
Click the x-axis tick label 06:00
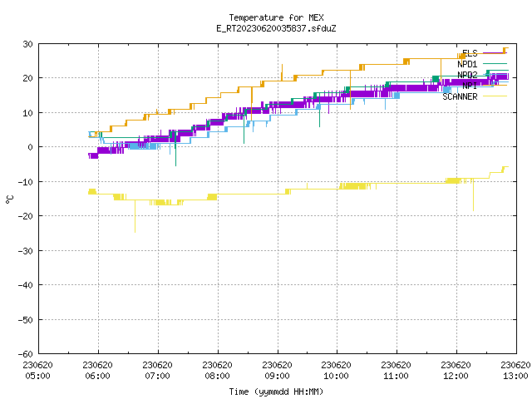98,376
